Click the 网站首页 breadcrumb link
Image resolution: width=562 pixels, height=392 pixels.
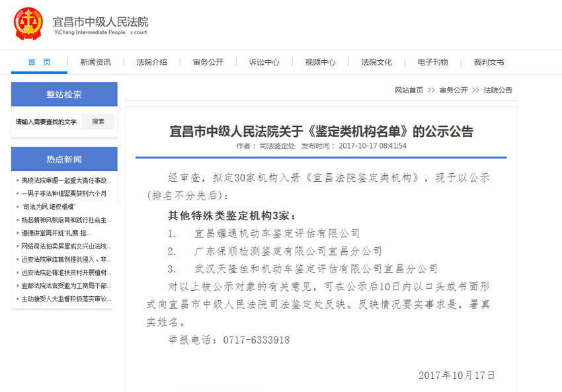(409, 90)
